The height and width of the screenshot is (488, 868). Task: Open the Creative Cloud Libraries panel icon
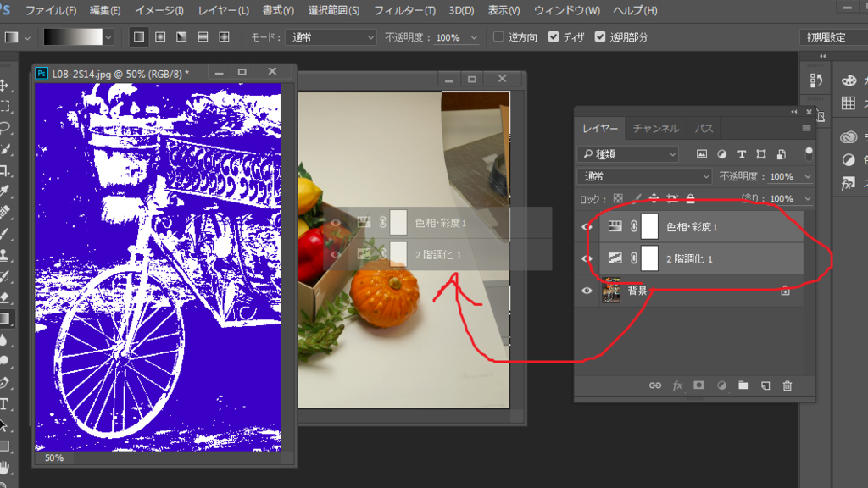[848, 136]
